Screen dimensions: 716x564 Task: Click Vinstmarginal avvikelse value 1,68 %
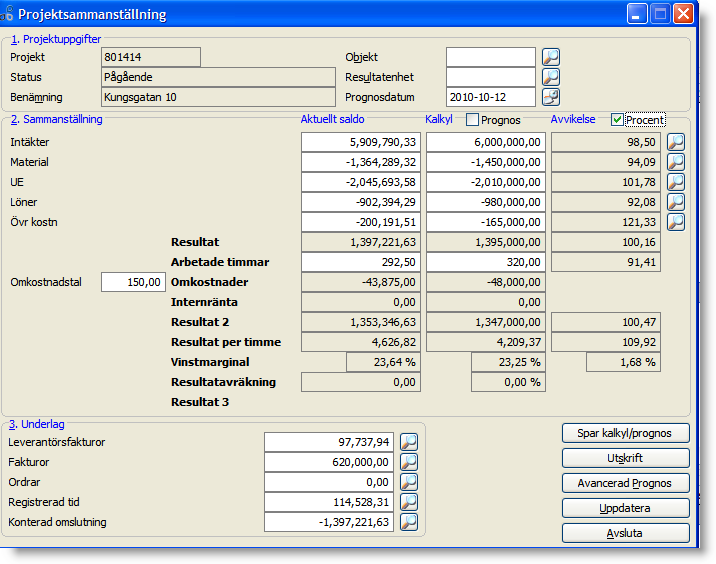[624, 362]
